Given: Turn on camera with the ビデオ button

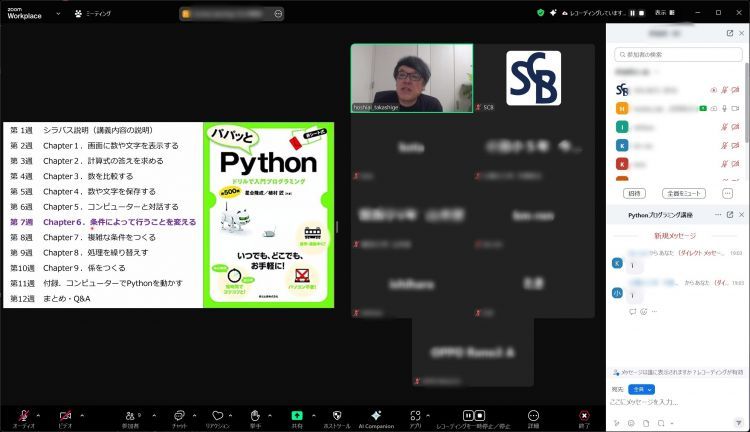Looking at the screenshot, I should pyautogui.click(x=65, y=415).
